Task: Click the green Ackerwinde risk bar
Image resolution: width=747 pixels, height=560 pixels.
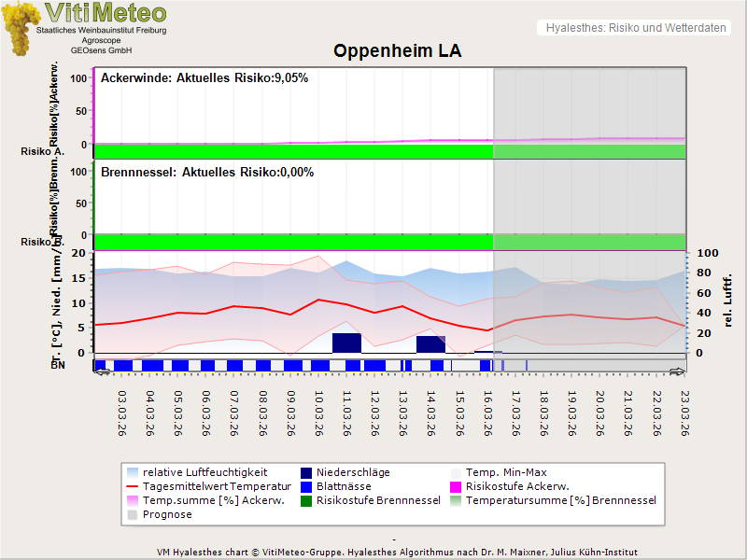Action: click(x=293, y=151)
